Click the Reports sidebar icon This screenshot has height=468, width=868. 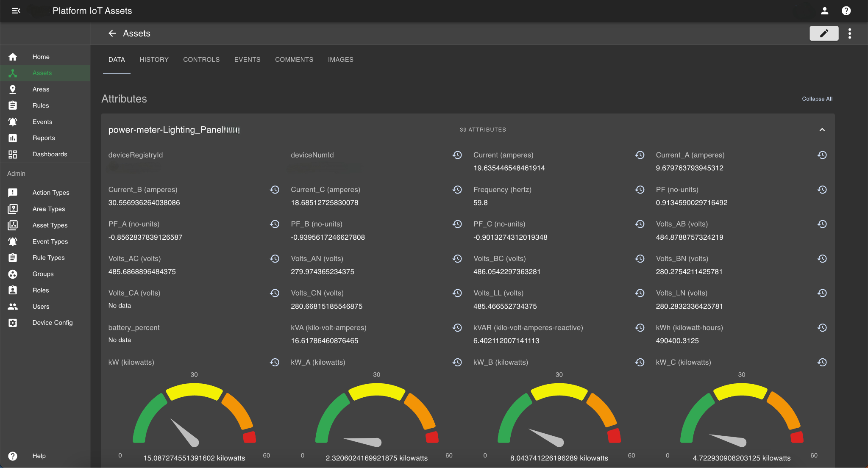(13, 138)
